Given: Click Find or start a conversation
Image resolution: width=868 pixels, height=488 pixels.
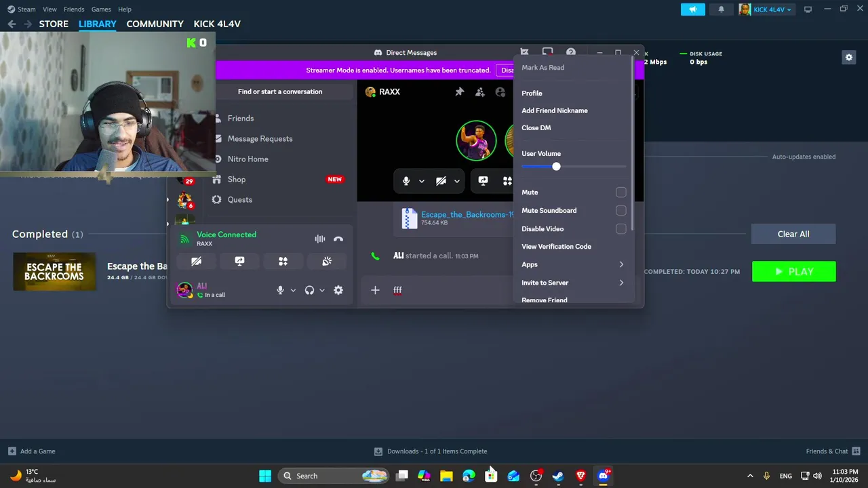Looking at the screenshot, I should (280, 91).
